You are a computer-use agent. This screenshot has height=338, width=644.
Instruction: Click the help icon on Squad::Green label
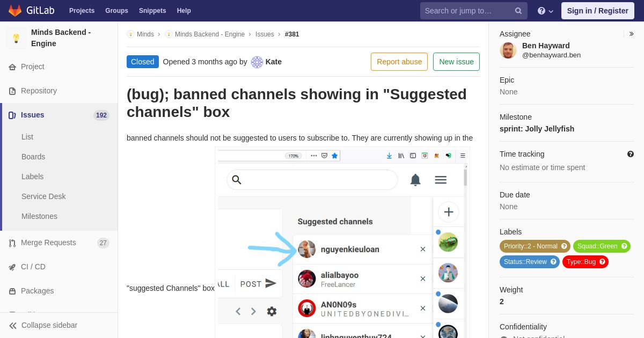tap(624, 246)
